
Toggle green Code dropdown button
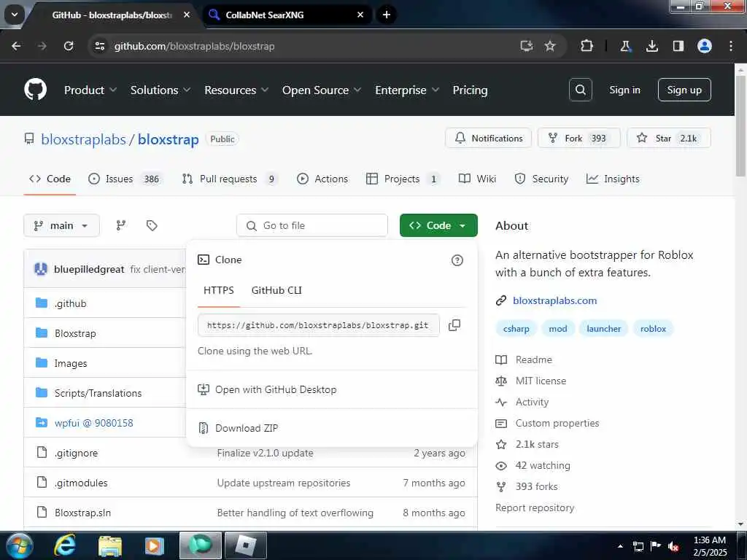(x=438, y=225)
